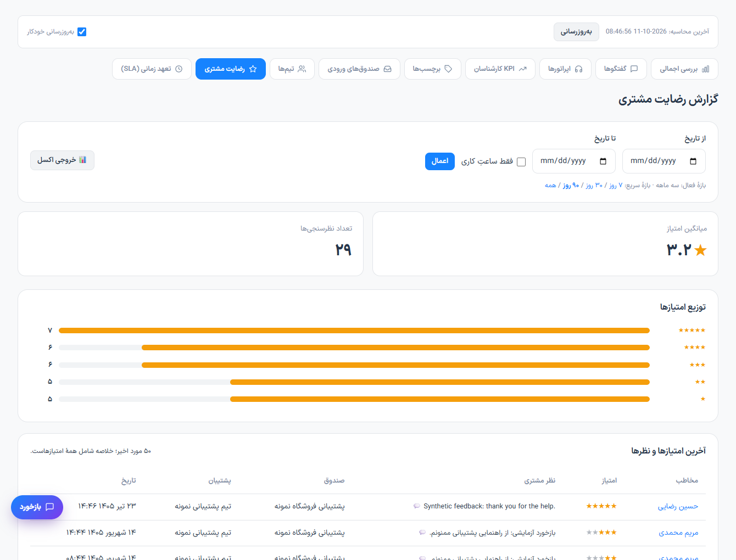Open the customer link حسین رضایی
The height and width of the screenshot is (560, 736).
click(678, 507)
